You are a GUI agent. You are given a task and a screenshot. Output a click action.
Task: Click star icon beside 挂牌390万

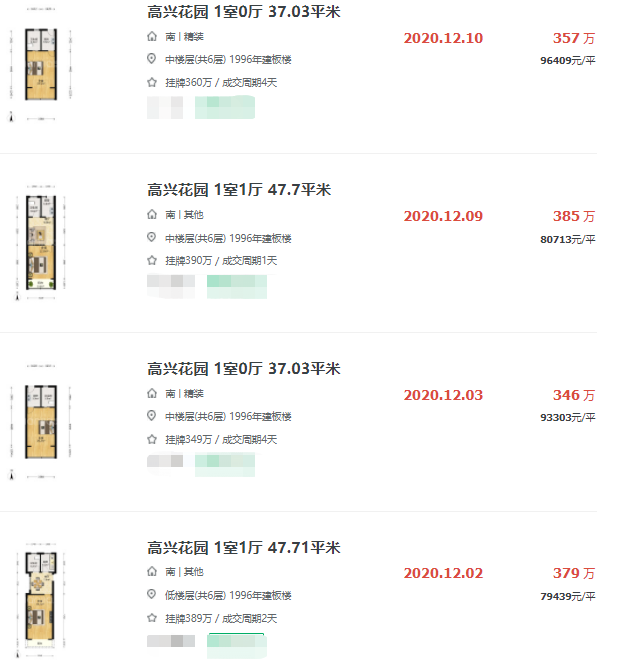152,260
